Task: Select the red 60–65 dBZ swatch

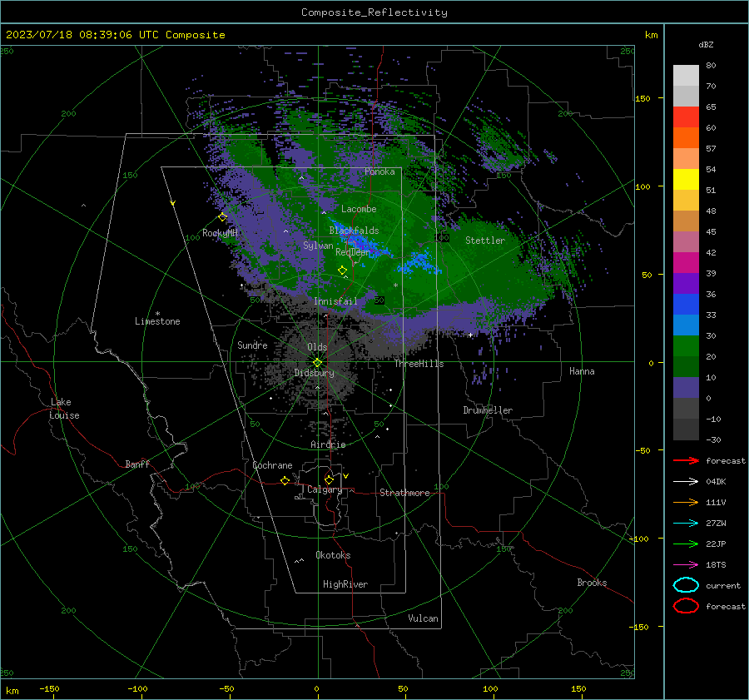Action: (686, 117)
